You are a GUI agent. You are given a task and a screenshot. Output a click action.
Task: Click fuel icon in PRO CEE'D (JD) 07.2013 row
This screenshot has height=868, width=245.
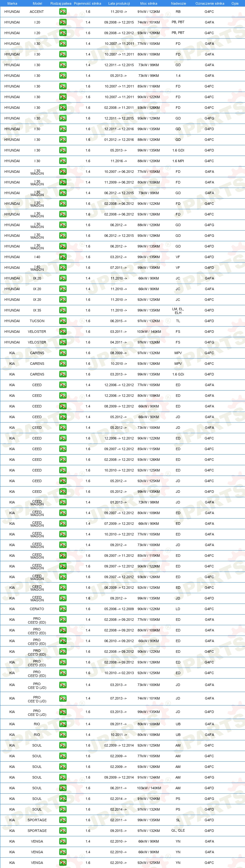pyautogui.click(x=63, y=698)
